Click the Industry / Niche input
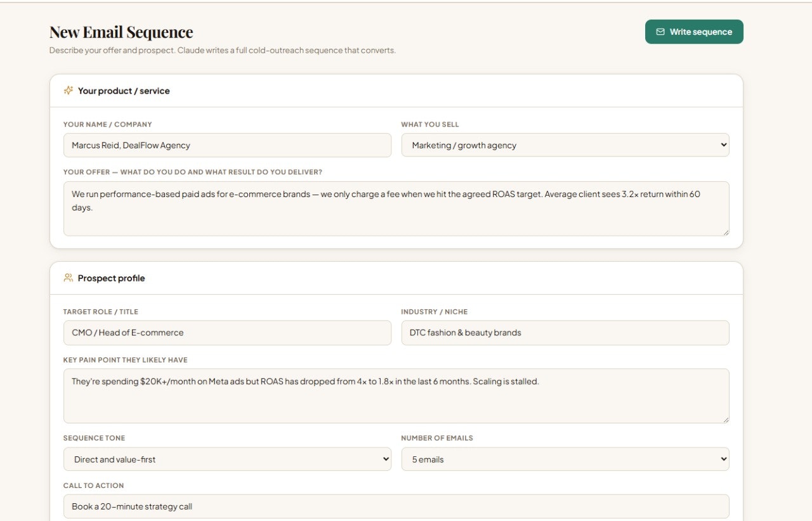The width and height of the screenshot is (812, 521). click(565, 333)
